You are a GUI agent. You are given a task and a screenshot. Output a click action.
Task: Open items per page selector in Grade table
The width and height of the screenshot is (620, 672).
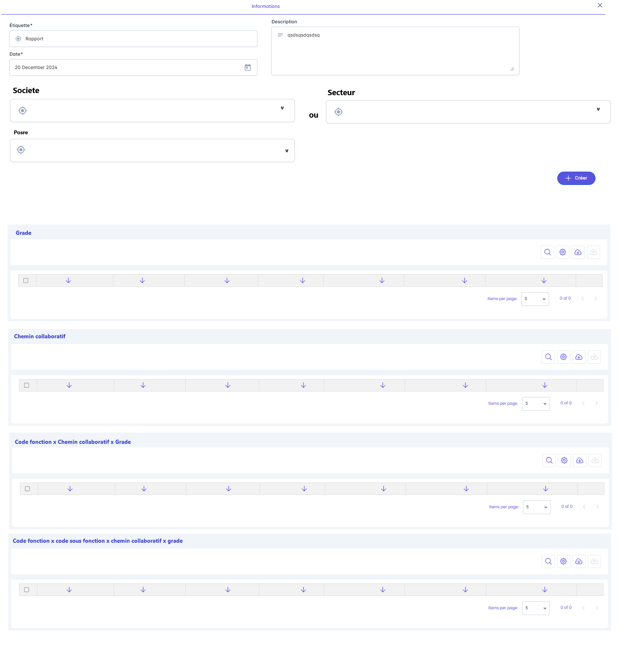tap(535, 299)
